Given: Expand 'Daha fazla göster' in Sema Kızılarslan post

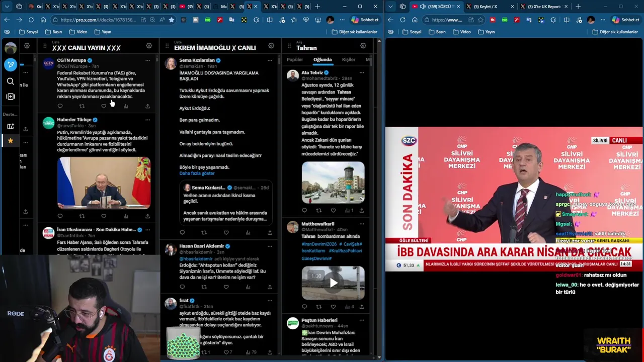Looking at the screenshot, I should pyautogui.click(x=197, y=173).
